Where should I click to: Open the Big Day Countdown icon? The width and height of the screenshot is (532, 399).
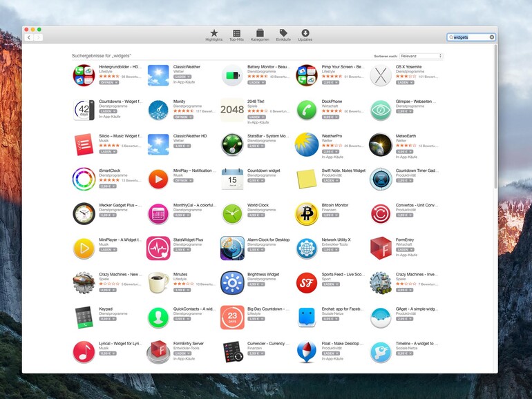(232, 318)
